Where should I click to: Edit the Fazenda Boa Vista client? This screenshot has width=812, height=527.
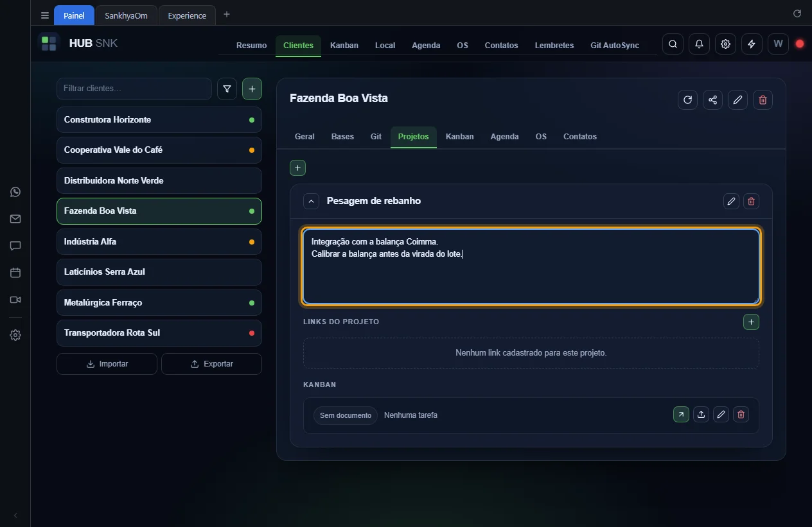(737, 99)
